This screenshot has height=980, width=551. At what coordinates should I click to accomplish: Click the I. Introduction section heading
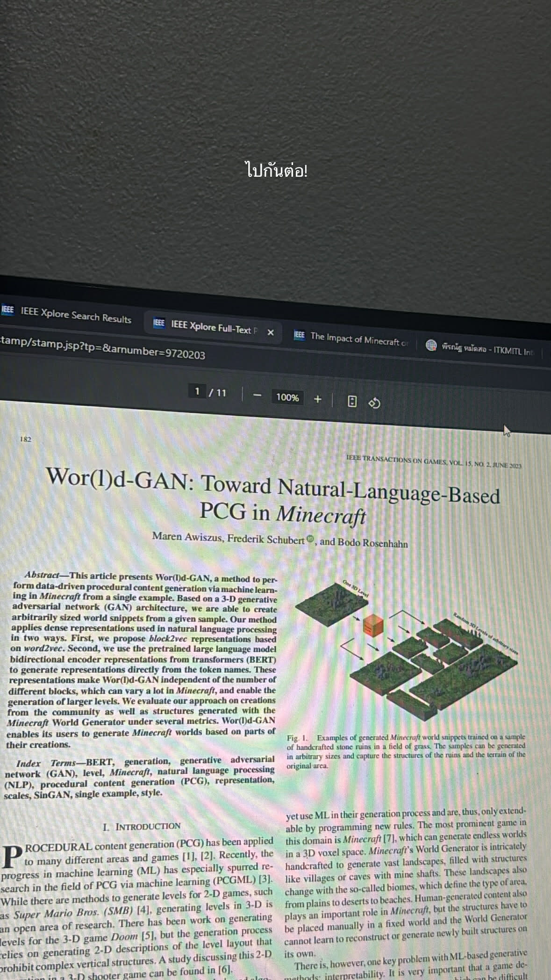pyautogui.click(x=142, y=826)
